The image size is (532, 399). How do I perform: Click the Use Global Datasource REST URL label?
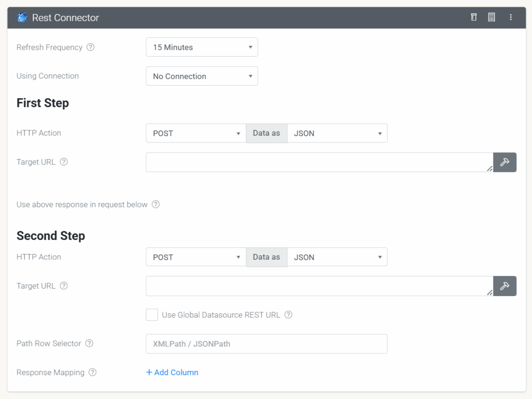click(x=221, y=315)
